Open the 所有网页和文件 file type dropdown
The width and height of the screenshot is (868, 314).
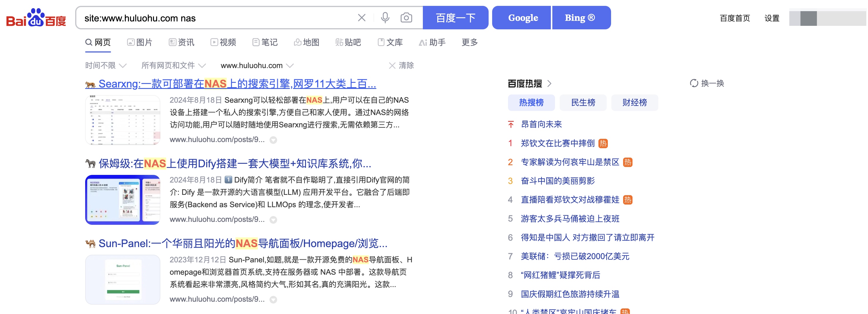[173, 65]
